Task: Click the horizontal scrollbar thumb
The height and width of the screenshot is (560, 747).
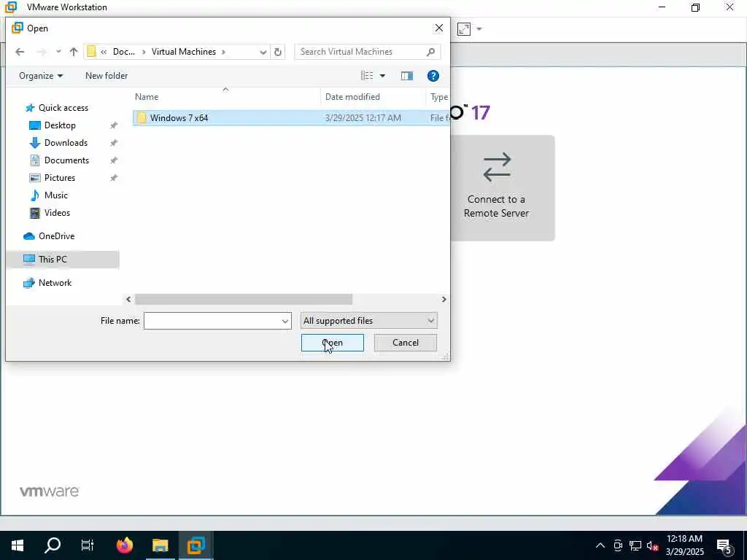Action: coord(244,299)
